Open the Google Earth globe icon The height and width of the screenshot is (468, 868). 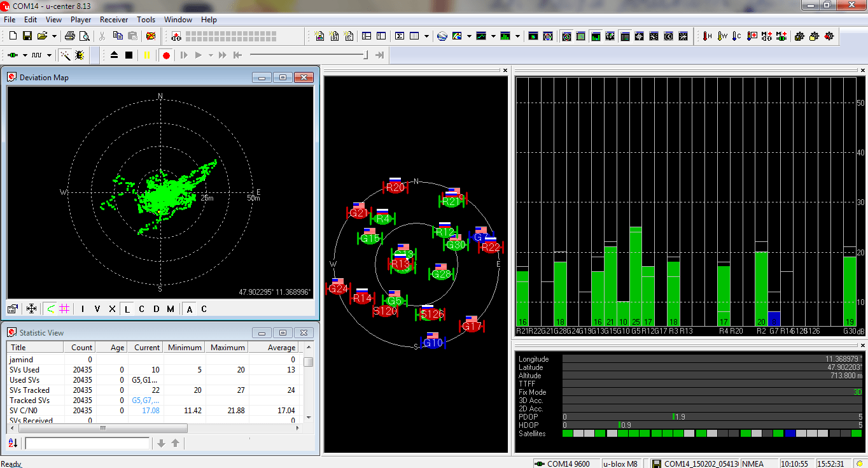[x=442, y=36]
